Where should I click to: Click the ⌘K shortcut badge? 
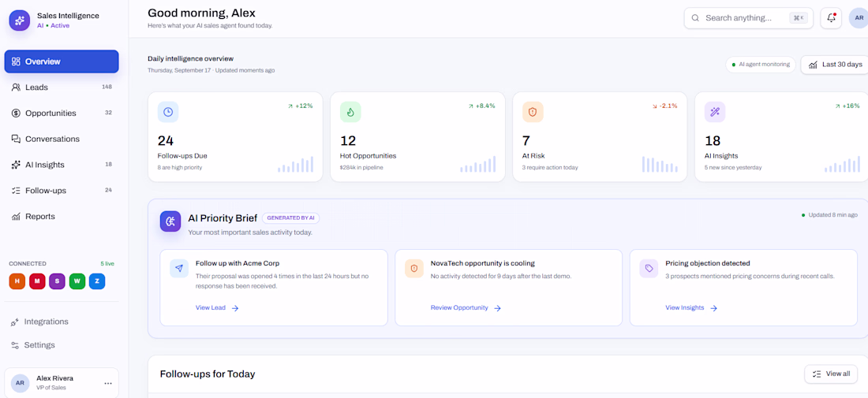pos(799,17)
